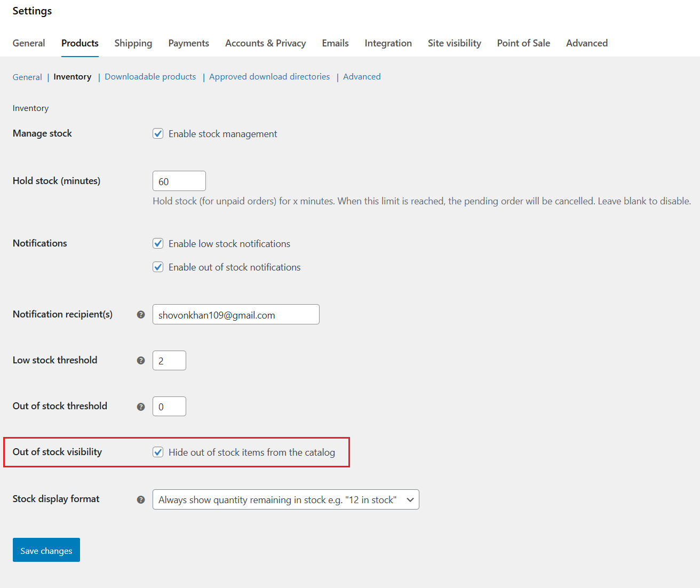Enable stock management checkbox
Image resolution: width=700 pixels, height=588 pixels.
coord(158,133)
